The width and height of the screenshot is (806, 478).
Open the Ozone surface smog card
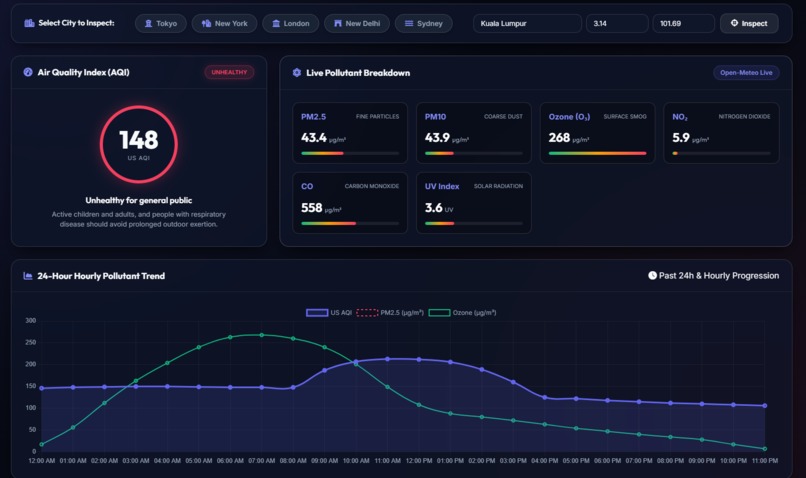(597, 133)
